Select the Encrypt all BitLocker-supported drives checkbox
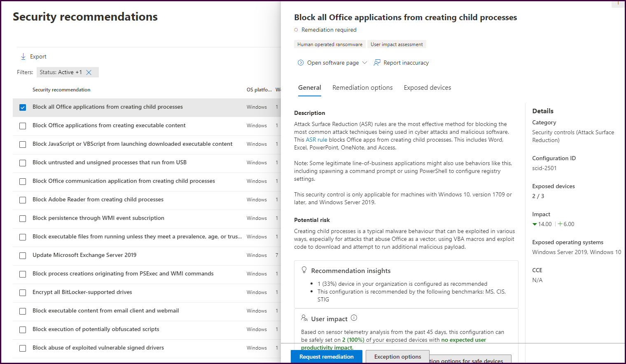Viewport: 626px width, 364px height. point(23,293)
